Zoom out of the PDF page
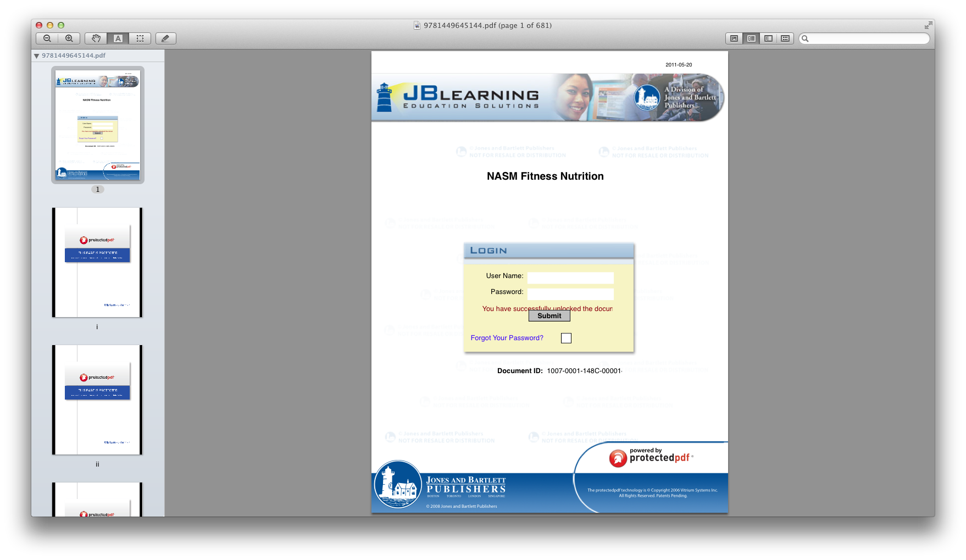The image size is (966, 560). point(47,38)
